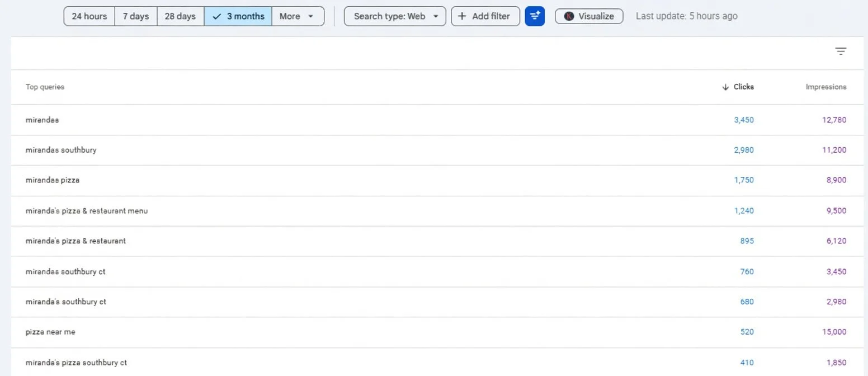
Task: Open the More date range dropdown
Action: coord(298,16)
